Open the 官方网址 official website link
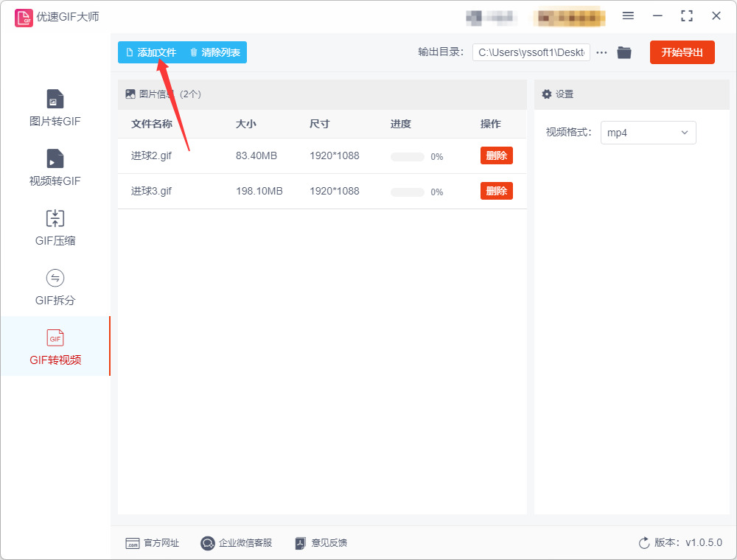The height and width of the screenshot is (560, 737). tap(153, 543)
